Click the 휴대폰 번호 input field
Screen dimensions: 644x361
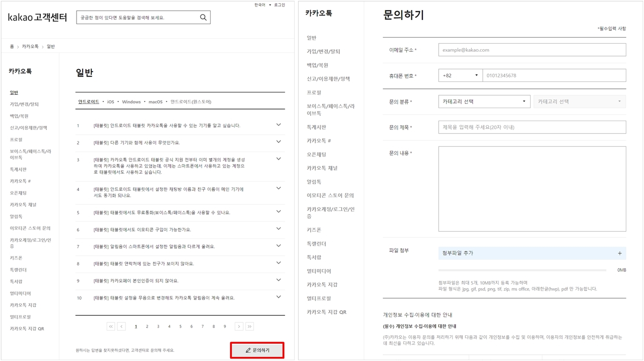554,75
